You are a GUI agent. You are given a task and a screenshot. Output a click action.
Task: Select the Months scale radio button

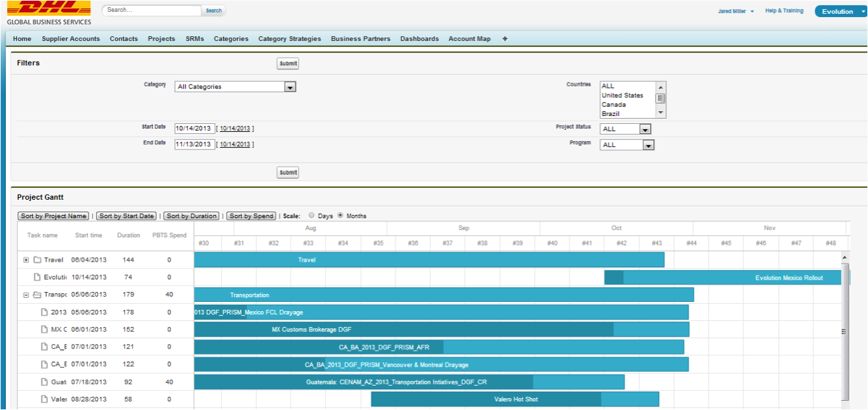click(x=340, y=216)
